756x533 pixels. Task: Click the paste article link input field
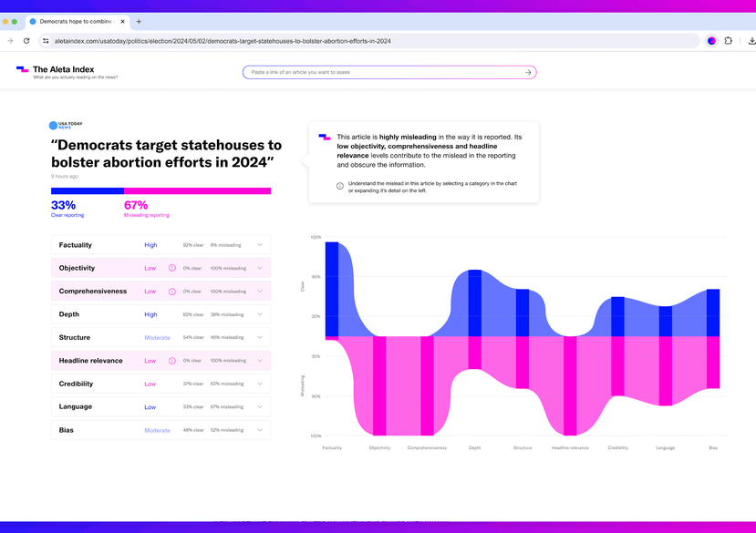point(383,72)
